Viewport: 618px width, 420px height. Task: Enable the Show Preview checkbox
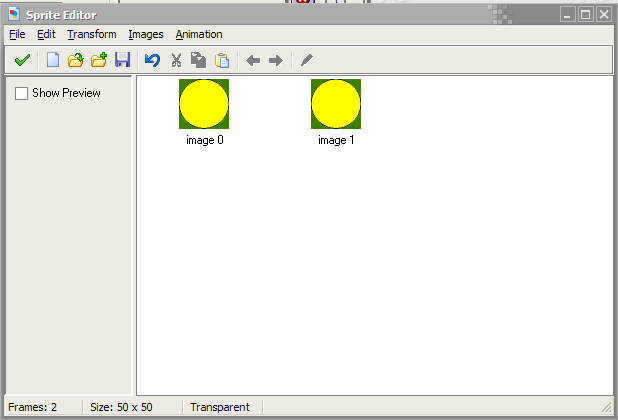click(x=22, y=93)
